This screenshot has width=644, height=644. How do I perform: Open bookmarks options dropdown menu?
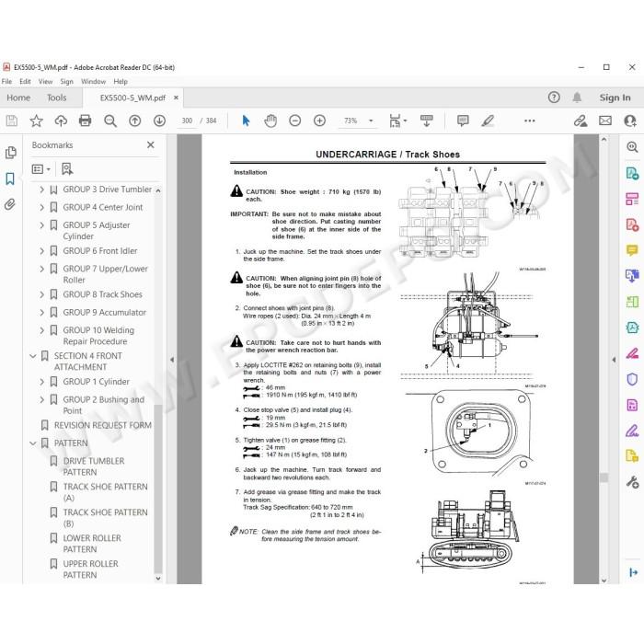click(41, 168)
